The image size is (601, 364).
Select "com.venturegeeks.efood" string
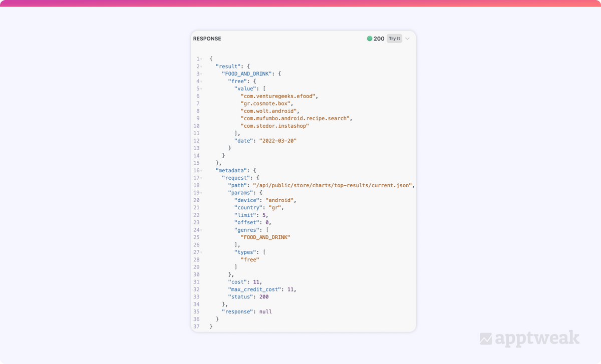(x=278, y=96)
